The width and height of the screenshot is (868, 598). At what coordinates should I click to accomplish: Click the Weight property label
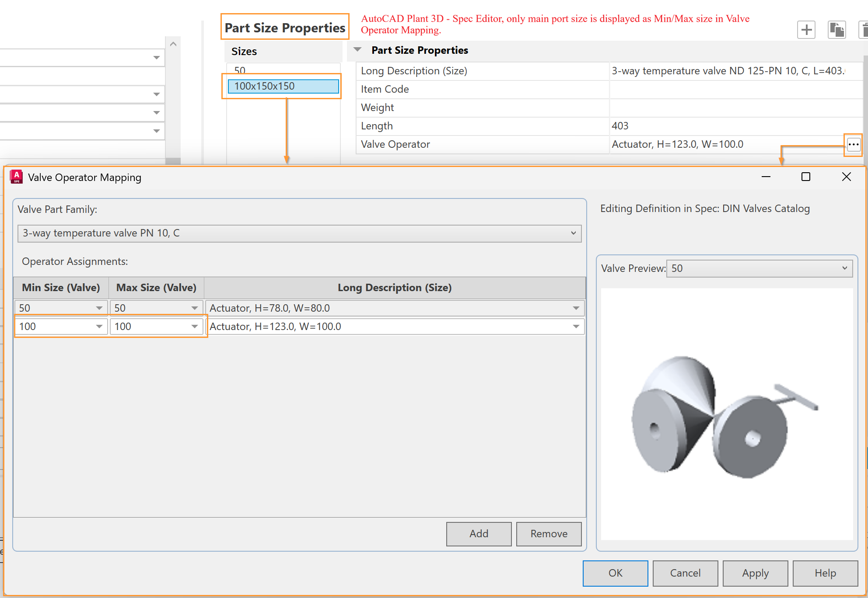coord(377,108)
